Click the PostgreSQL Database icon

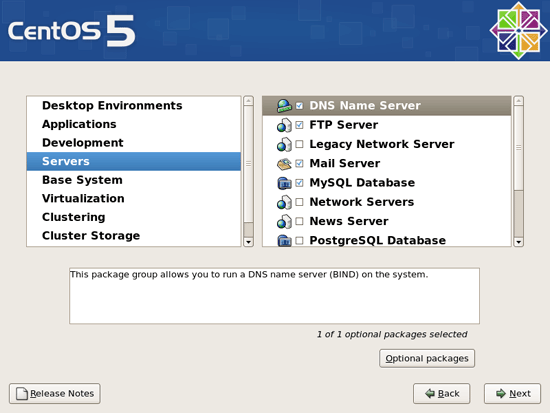tap(284, 241)
